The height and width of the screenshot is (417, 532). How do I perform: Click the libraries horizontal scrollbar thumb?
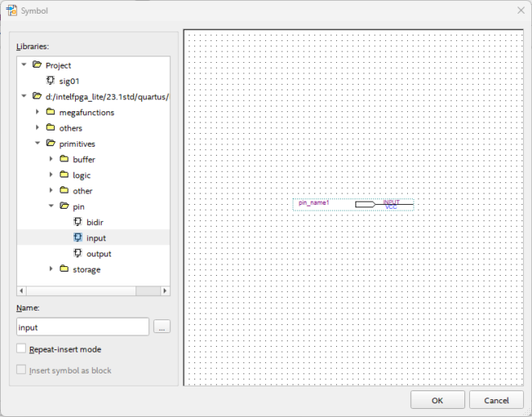click(x=81, y=290)
